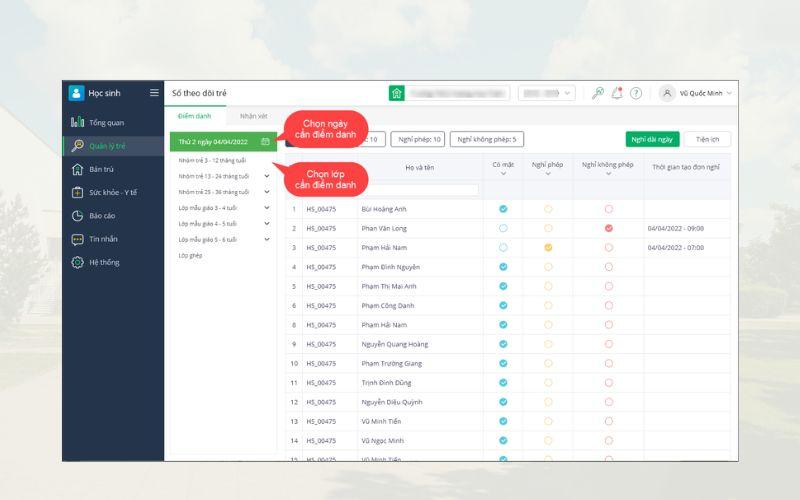Viewport: 800px width, 500px height.
Task: Expand Nhóm trẻ 13 - 24 tháng tuổi
Action: click(x=267, y=176)
